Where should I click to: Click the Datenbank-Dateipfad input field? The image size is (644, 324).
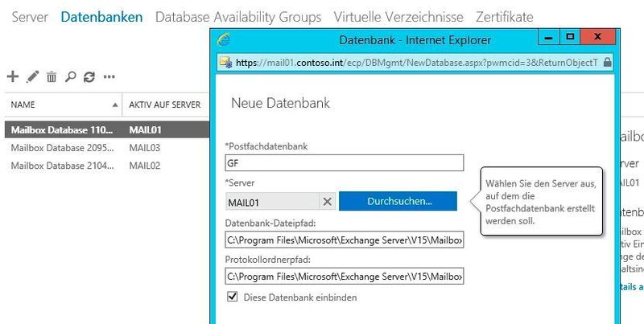coord(345,240)
